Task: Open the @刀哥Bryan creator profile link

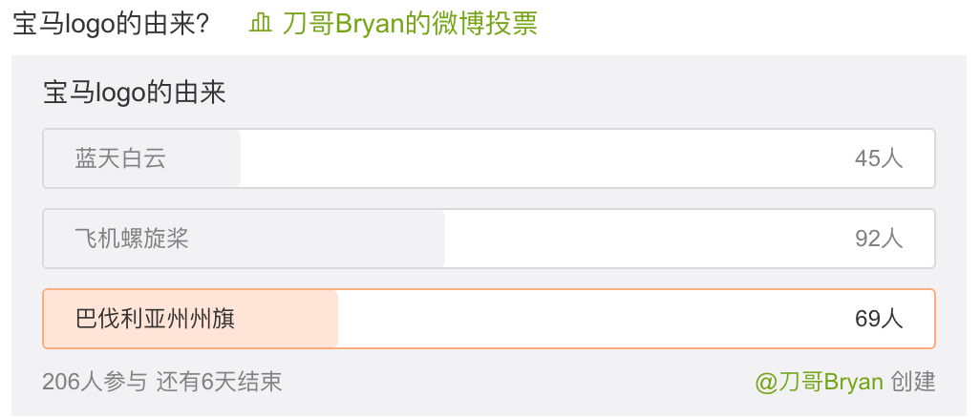Action: click(x=819, y=382)
